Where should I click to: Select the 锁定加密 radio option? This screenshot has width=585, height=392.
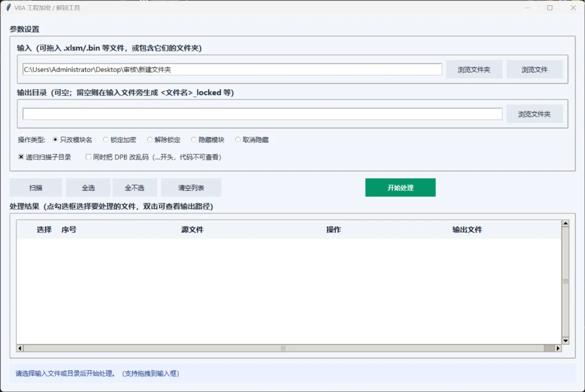point(119,140)
